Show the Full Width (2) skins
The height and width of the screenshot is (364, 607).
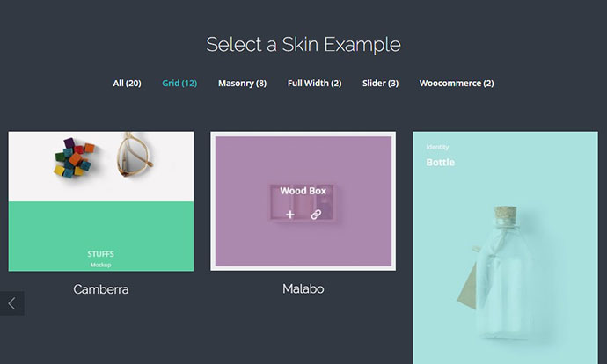click(x=314, y=84)
